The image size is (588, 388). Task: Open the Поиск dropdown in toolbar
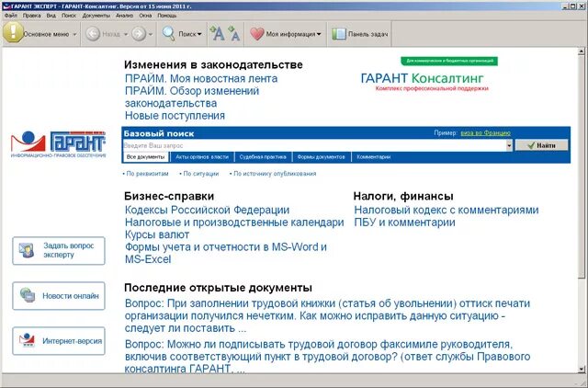(199, 34)
